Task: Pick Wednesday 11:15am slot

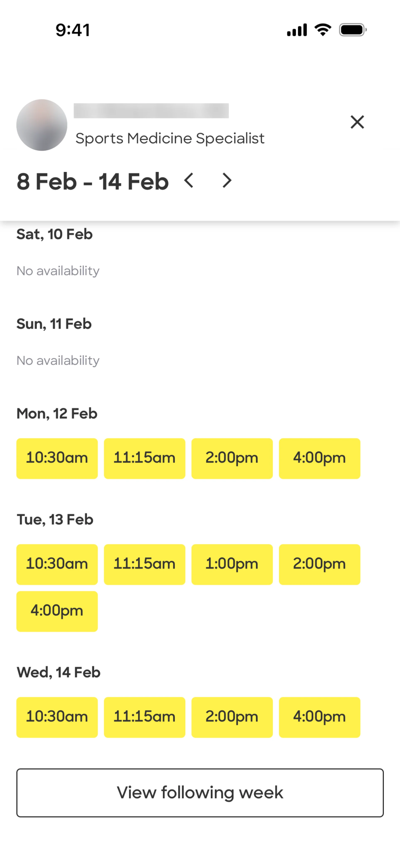Action: pyautogui.click(x=144, y=717)
